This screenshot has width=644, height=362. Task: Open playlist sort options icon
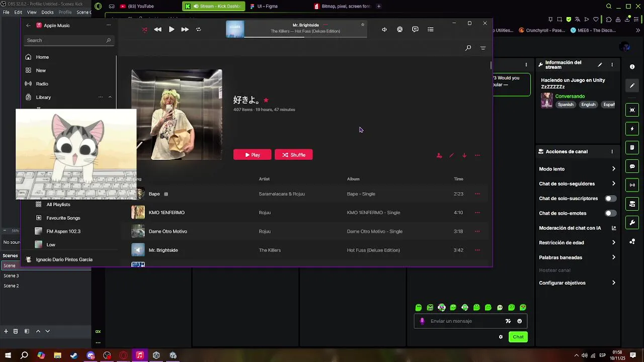coord(483,48)
